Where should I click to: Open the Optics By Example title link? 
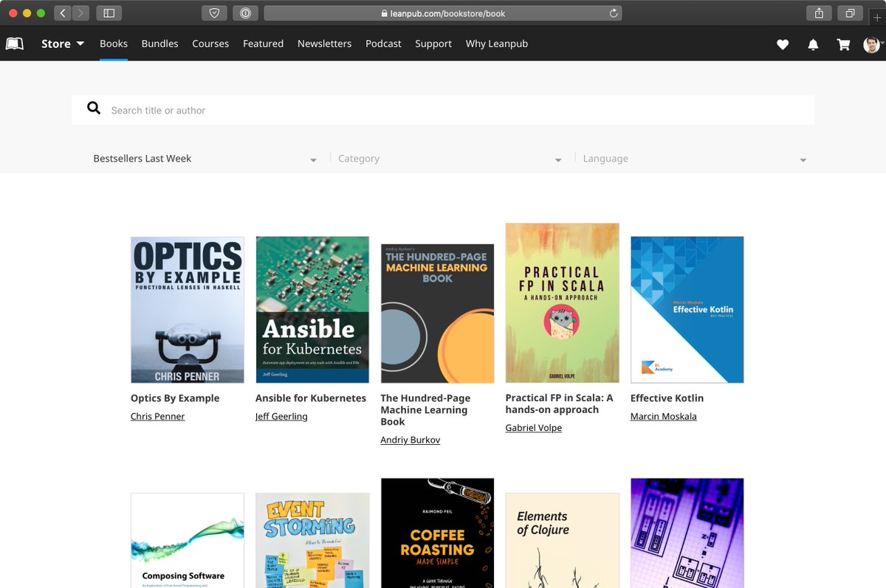175,398
